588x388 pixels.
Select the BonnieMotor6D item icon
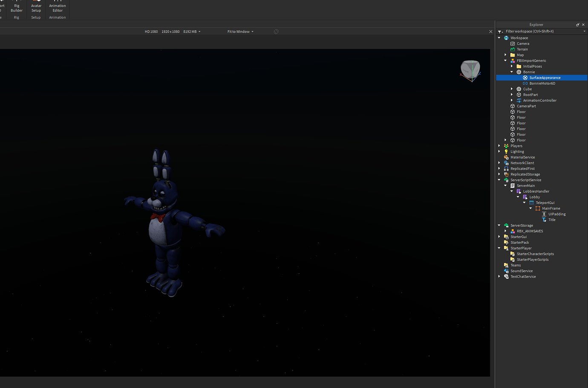click(x=525, y=84)
